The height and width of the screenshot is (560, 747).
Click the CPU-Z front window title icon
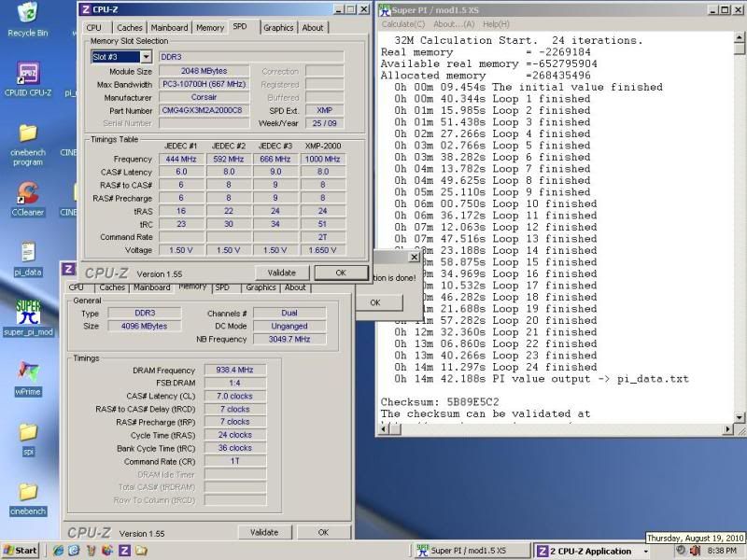click(86, 9)
